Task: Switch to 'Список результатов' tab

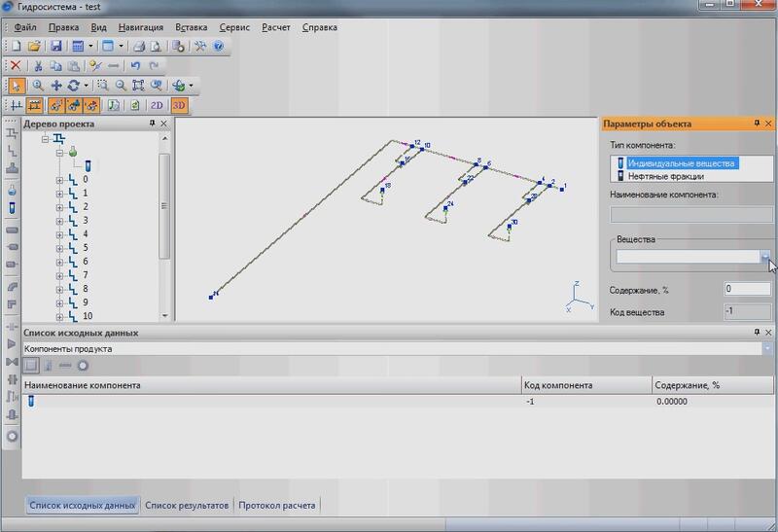Action: (x=187, y=506)
